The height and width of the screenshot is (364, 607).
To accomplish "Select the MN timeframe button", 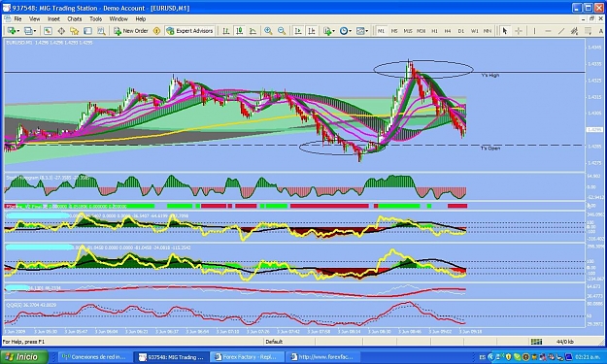I will (x=488, y=31).
